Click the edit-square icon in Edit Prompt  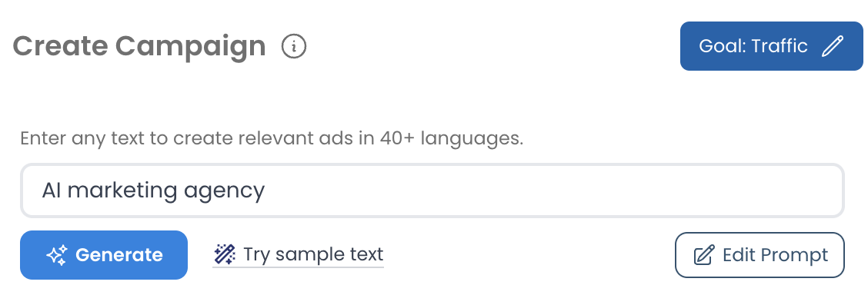point(703,255)
